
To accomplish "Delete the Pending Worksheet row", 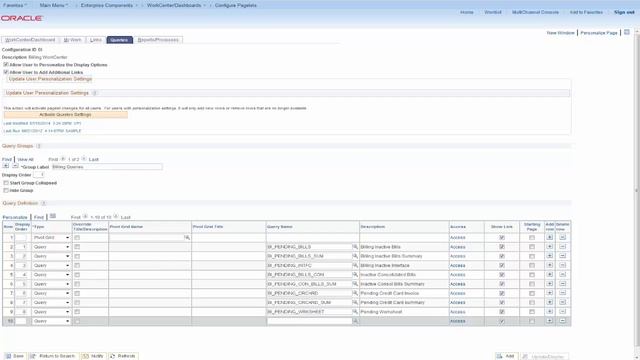I will 562,311.
